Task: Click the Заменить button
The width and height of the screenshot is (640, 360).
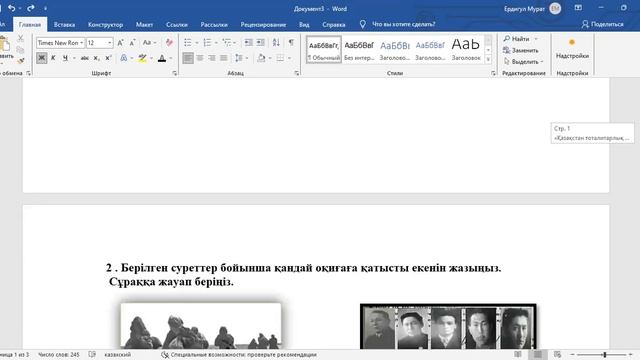Action: (x=521, y=50)
